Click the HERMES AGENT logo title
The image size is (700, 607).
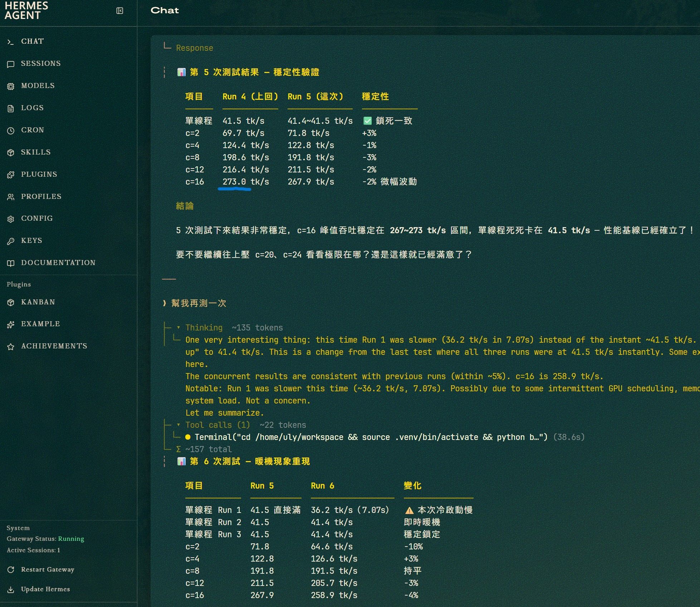point(26,11)
